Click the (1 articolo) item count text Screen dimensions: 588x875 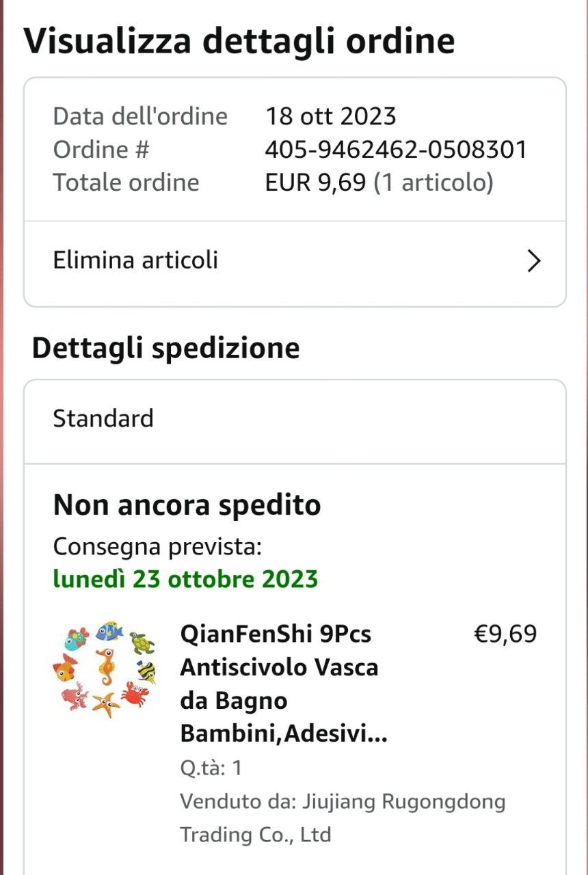433,183
